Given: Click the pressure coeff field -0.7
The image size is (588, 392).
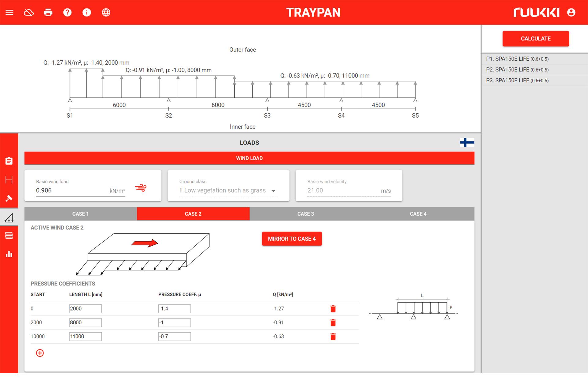Looking at the screenshot, I should [175, 337].
